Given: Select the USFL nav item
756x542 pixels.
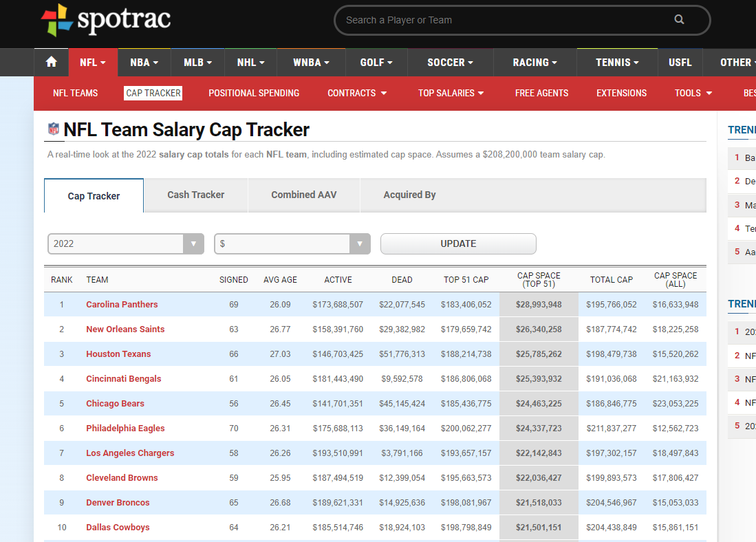Looking at the screenshot, I should click(680, 62).
